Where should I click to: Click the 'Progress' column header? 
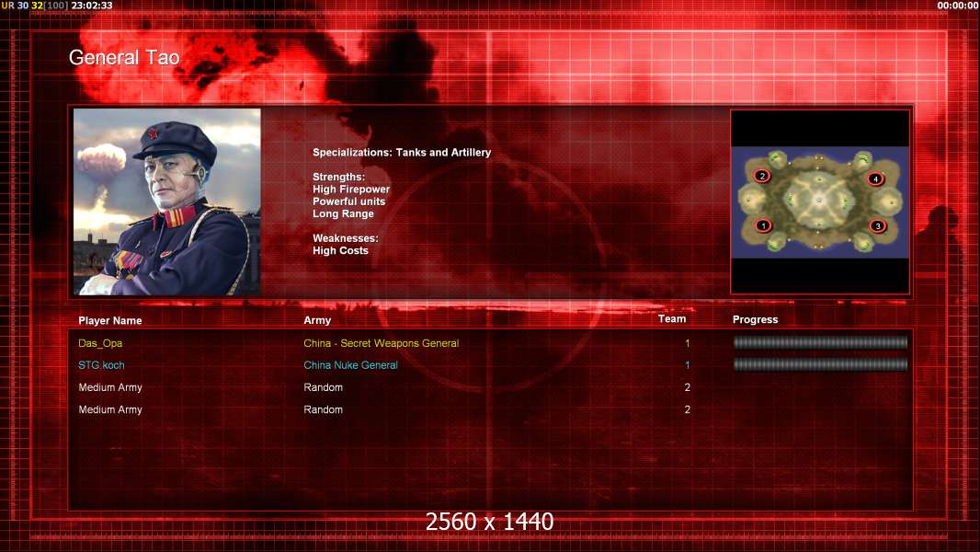pyautogui.click(x=755, y=319)
